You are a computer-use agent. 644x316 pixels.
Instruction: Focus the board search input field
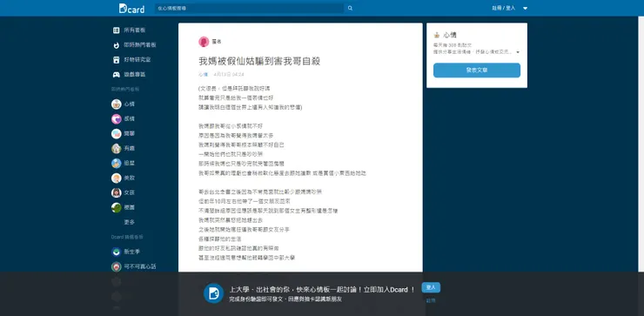249,8
